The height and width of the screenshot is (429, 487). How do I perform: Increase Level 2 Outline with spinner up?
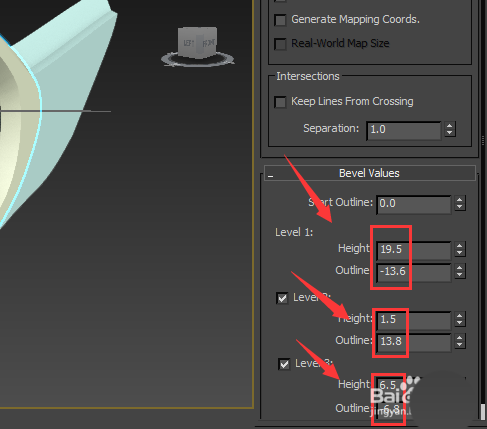pyautogui.click(x=460, y=338)
